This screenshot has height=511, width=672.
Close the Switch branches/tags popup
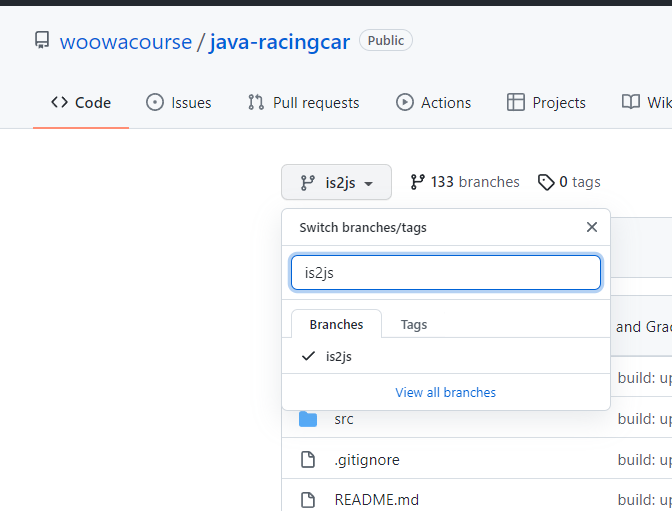[x=592, y=227]
